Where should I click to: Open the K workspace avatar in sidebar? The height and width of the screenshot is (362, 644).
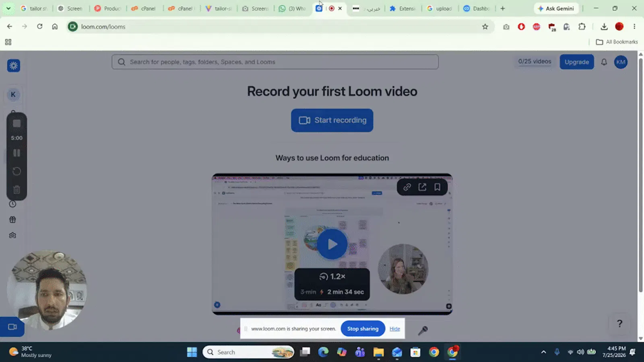tap(13, 95)
